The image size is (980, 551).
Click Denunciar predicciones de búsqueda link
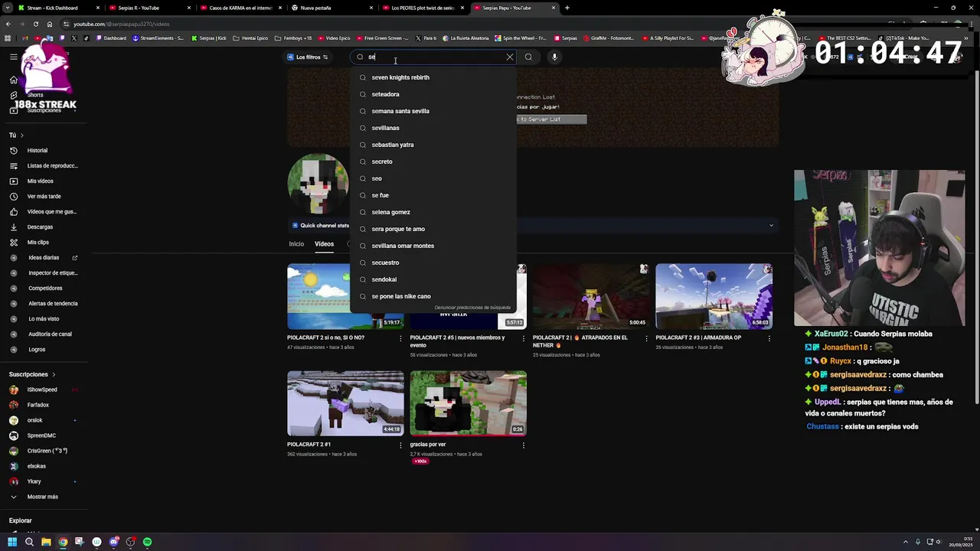[x=472, y=308]
